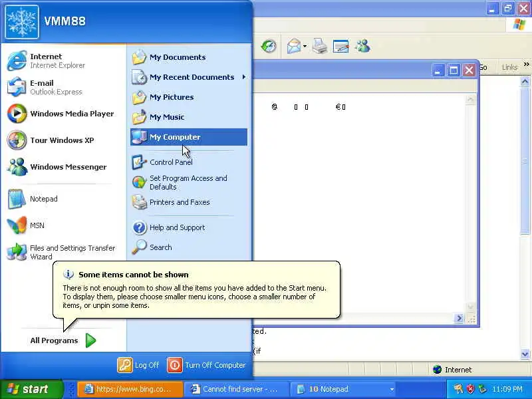Click the red security shield tray icon
The image size is (532, 399).
(x=470, y=389)
